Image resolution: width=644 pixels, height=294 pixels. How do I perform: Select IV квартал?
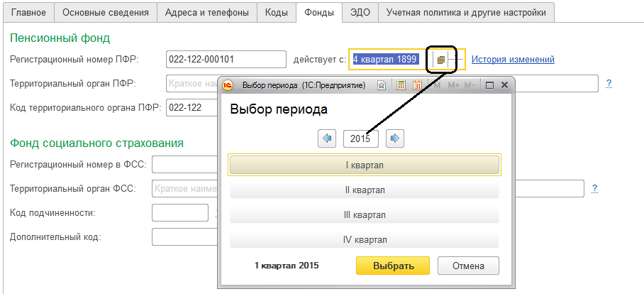[365, 240]
